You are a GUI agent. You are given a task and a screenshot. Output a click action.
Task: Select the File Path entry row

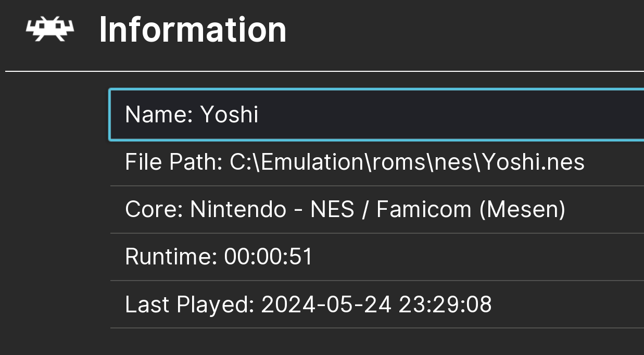click(377, 162)
